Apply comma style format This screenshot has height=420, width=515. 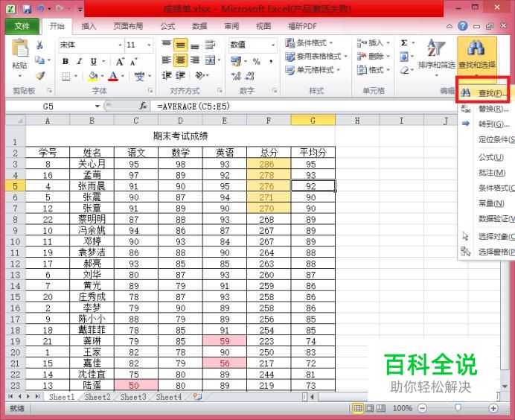pyautogui.click(x=271, y=62)
